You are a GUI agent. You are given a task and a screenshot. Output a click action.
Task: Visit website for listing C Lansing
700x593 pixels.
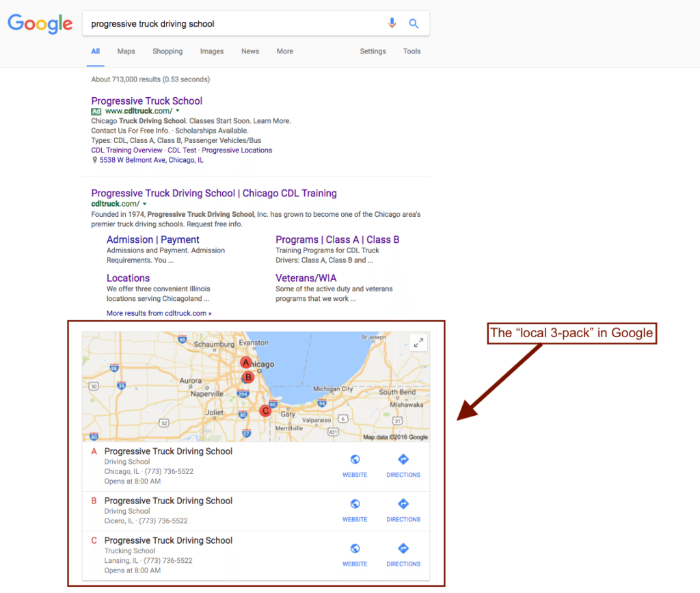click(355, 555)
